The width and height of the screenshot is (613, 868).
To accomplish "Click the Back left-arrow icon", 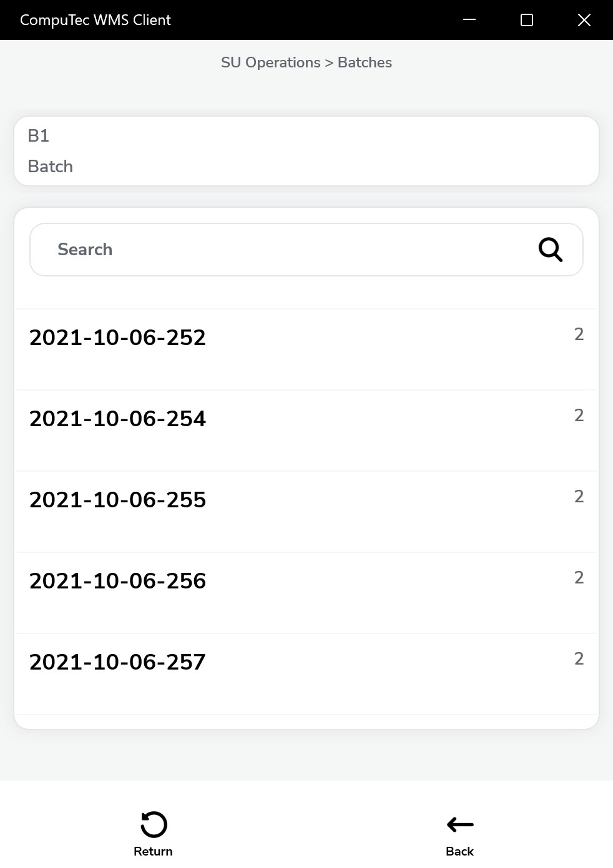I will tap(460, 824).
